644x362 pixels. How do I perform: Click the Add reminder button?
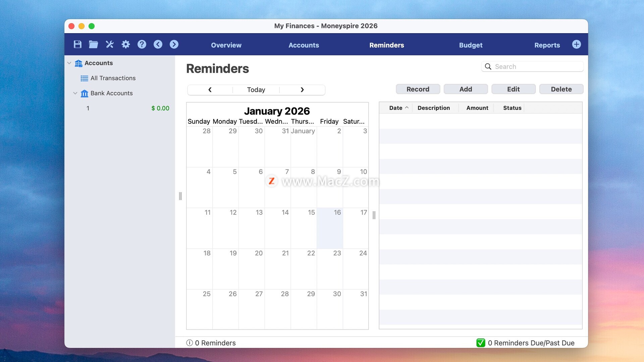(466, 89)
